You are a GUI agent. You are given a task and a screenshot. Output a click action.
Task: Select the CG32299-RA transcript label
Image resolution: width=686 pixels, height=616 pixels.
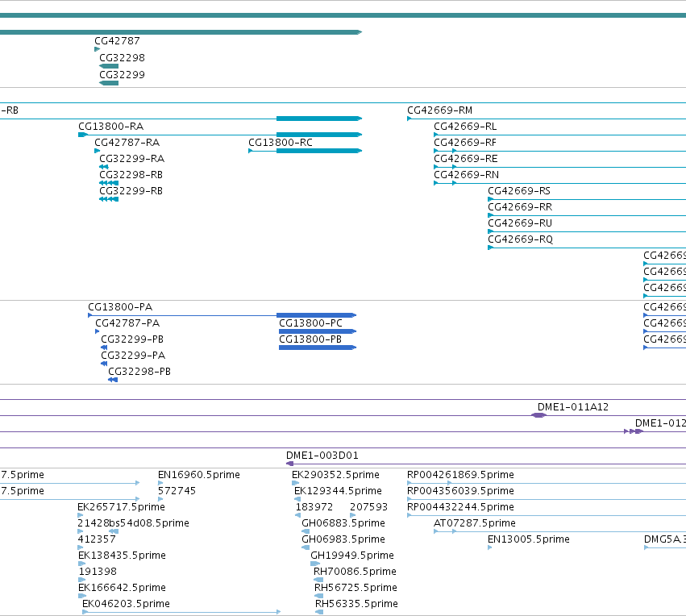point(131,159)
